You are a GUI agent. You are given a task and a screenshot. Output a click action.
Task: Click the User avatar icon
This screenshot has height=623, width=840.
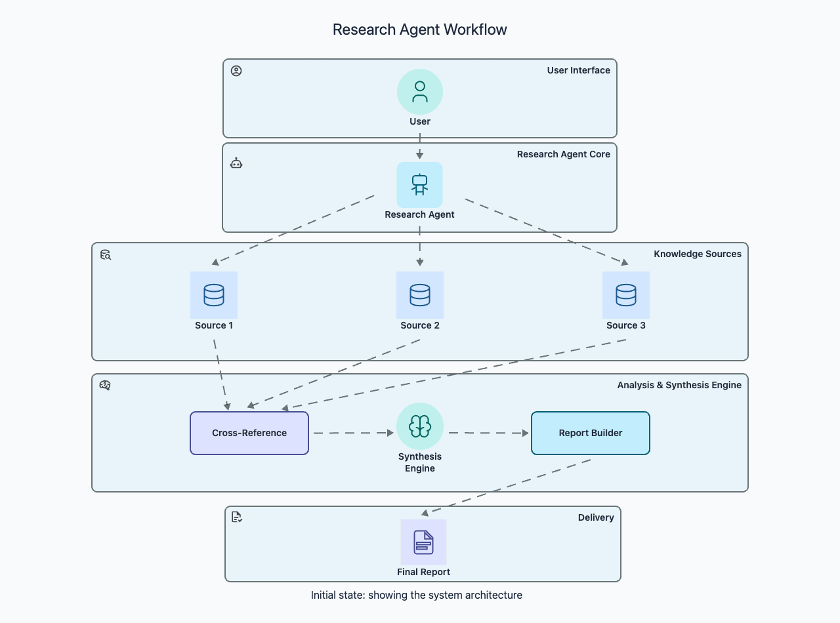point(420,91)
